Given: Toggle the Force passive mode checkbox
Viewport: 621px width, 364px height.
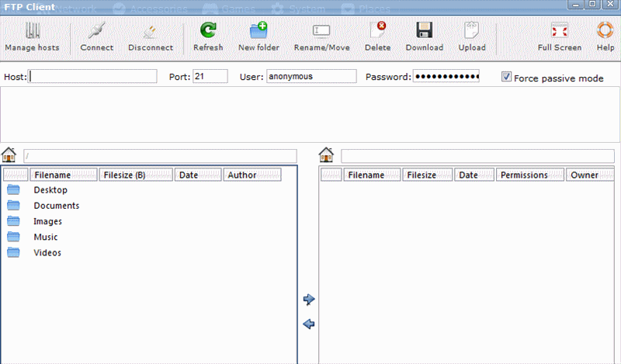Looking at the screenshot, I should 507,77.
